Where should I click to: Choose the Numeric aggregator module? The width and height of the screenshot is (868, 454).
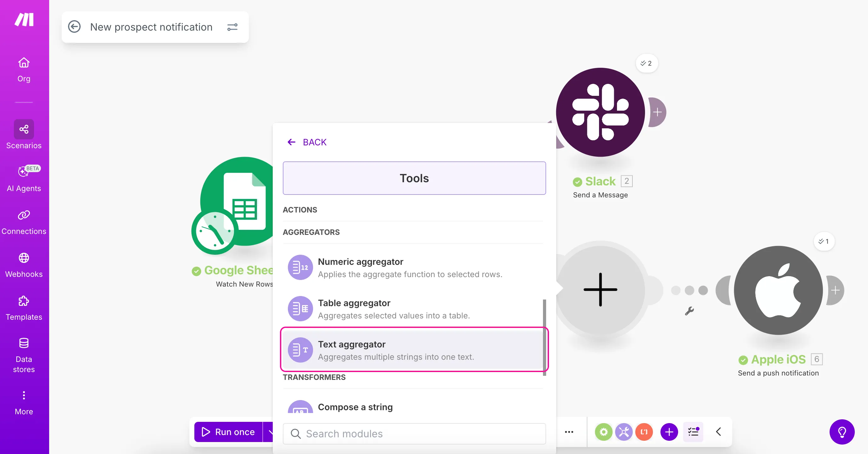click(413, 268)
